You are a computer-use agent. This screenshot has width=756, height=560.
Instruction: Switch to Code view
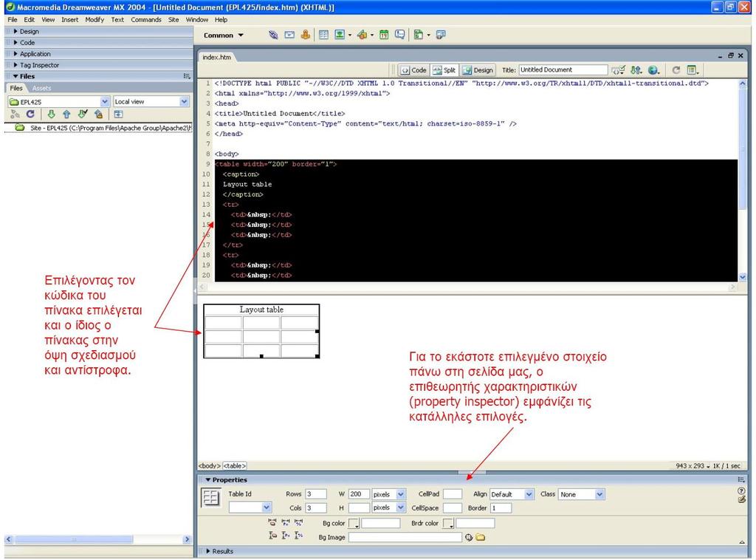(413, 70)
